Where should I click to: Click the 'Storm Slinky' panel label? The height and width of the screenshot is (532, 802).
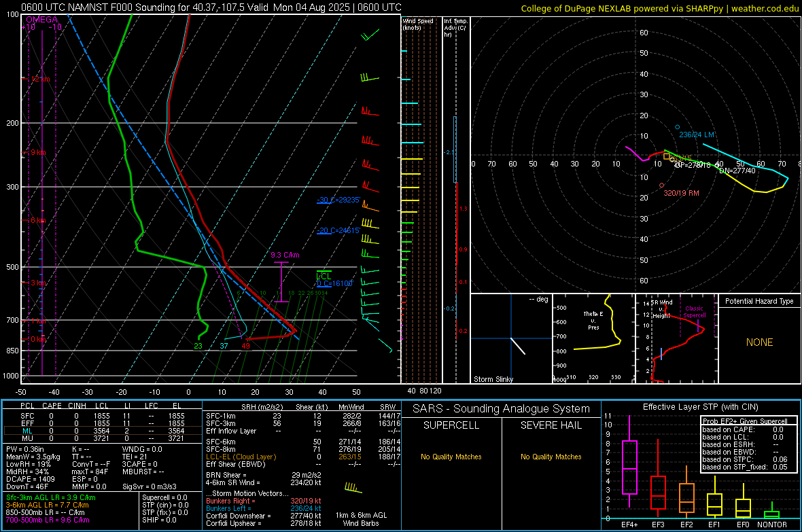[493, 379]
